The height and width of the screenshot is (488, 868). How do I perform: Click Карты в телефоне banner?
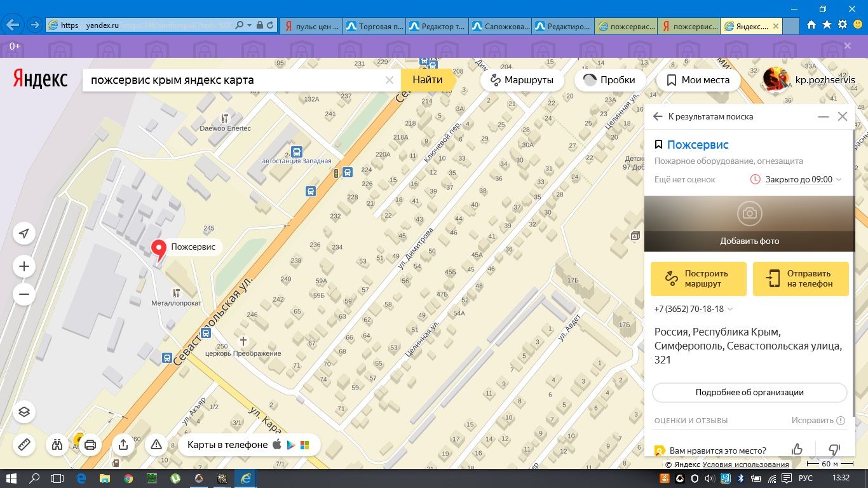pyautogui.click(x=249, y=445)
